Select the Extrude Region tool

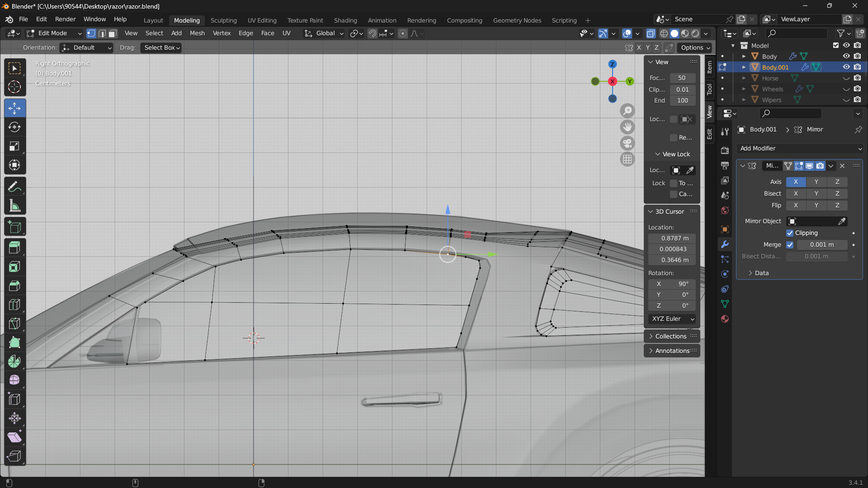(x=14, y=248)
